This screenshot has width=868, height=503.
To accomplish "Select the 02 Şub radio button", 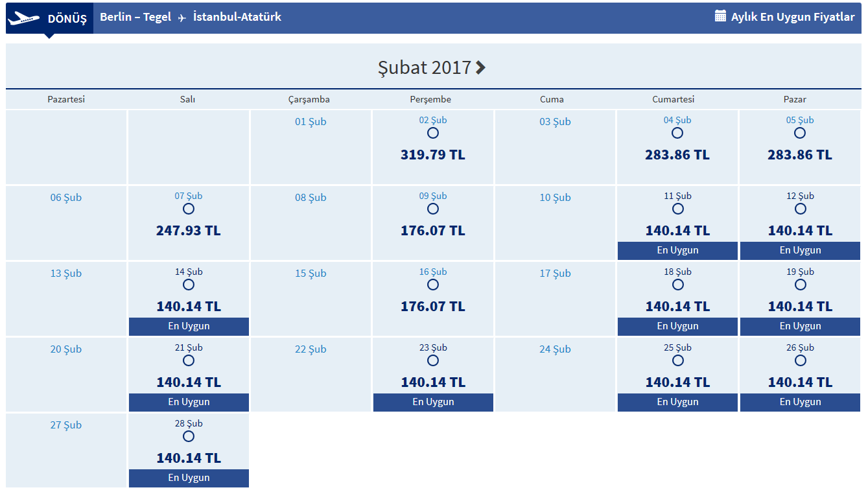I will [x=433, y=133].
